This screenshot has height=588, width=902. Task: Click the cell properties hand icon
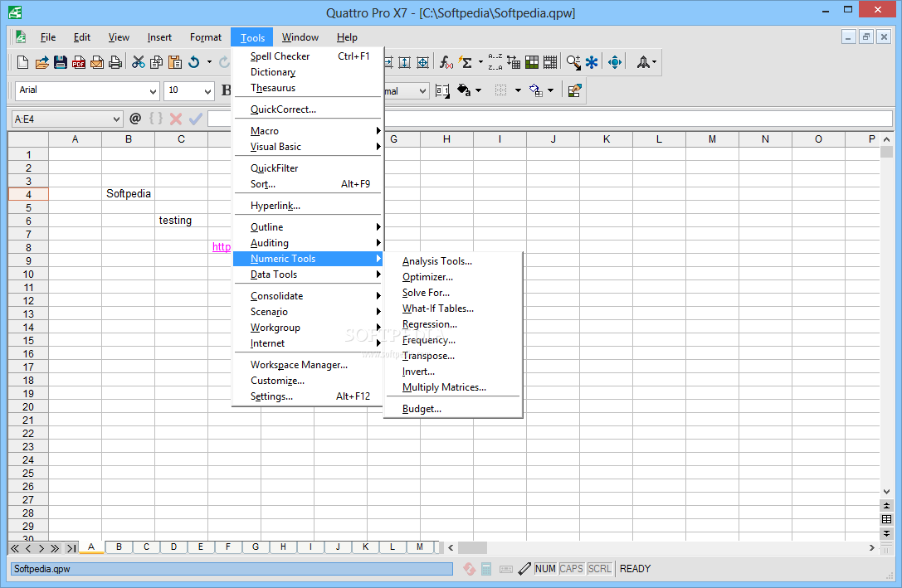(x=574, y=90)
